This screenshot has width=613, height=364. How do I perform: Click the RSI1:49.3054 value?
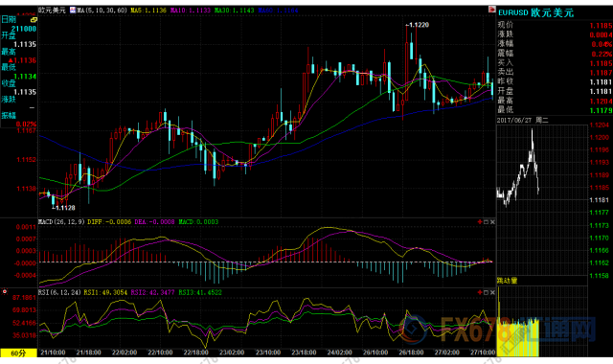coord(105,292)
